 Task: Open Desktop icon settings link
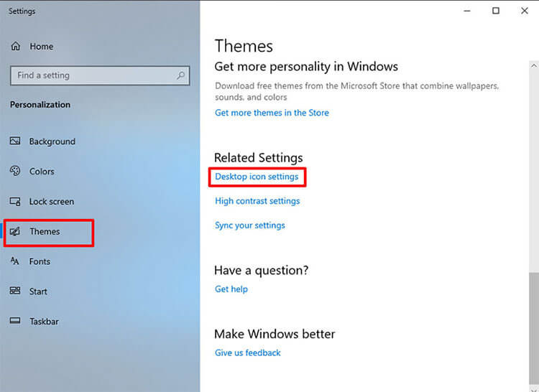[257, 177]
